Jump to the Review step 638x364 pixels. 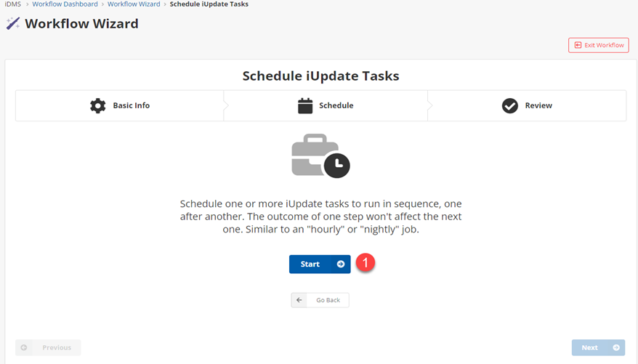tap(538, 105)
